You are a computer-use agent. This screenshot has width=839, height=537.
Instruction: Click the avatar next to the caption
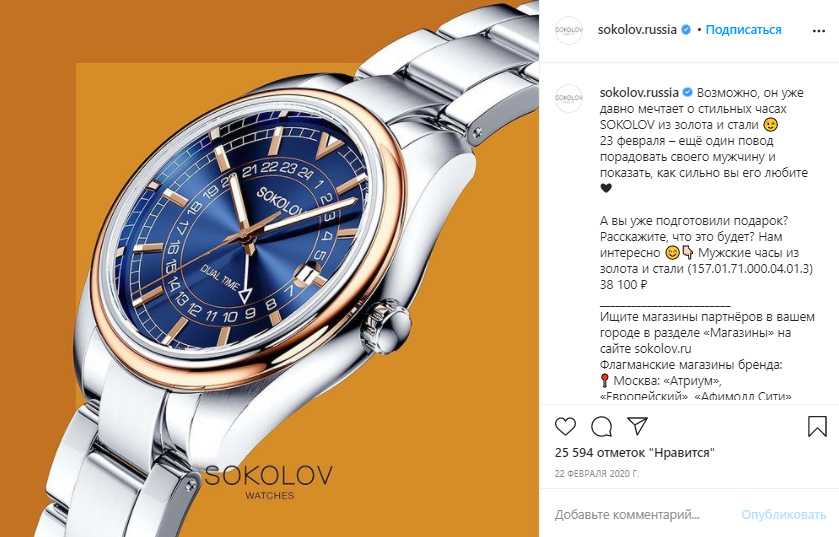click(x=568, y=98)
